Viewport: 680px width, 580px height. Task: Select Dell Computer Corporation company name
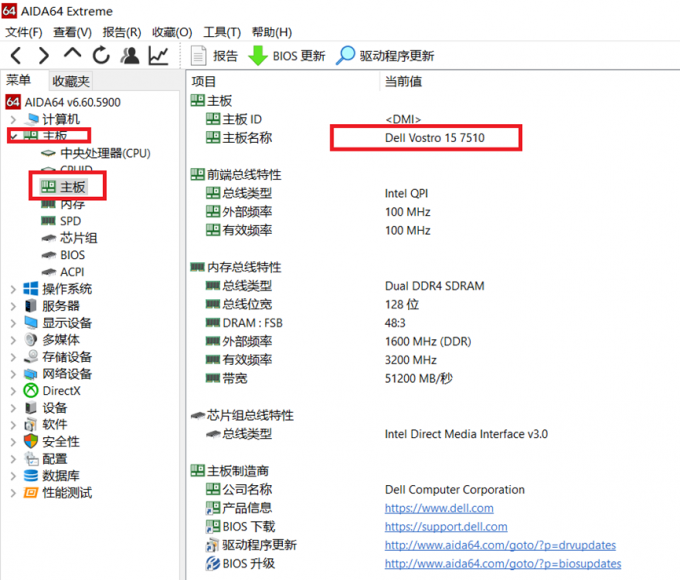454,490
